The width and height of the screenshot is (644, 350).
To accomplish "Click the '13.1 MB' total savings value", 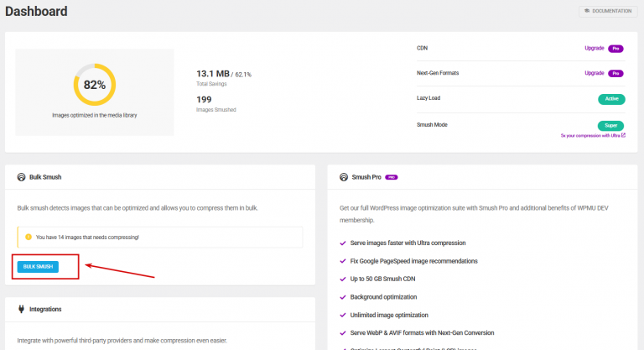I will click(213, 74).
